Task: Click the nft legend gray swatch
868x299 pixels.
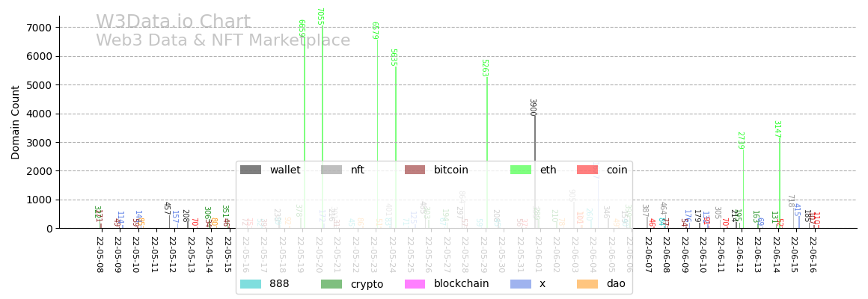Action: pos(331,170)
